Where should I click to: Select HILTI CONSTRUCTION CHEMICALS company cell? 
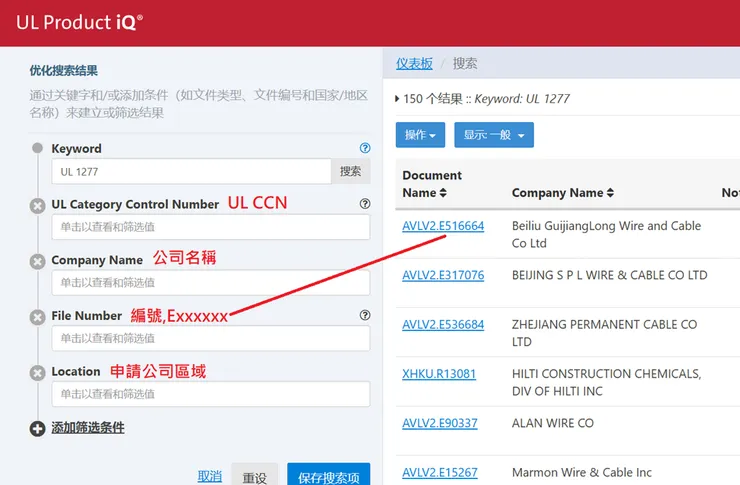[x=606, y=382]
